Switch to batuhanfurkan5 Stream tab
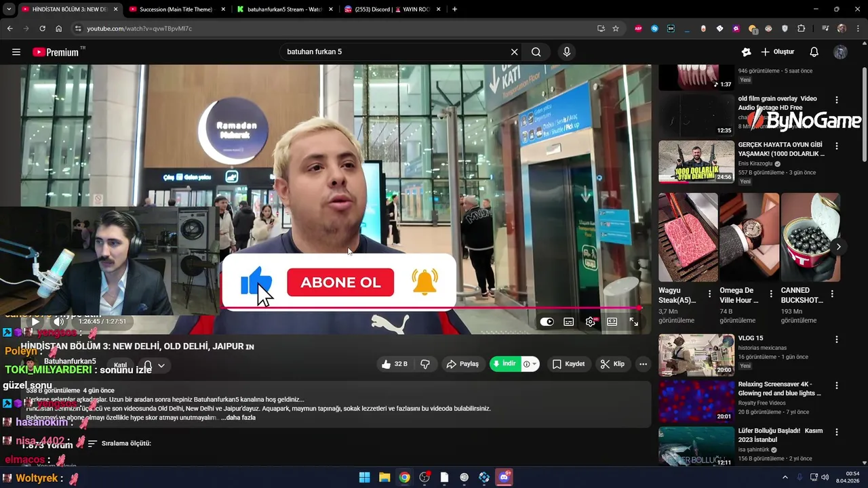Screen dimensions: 868x488 point(285,9)
